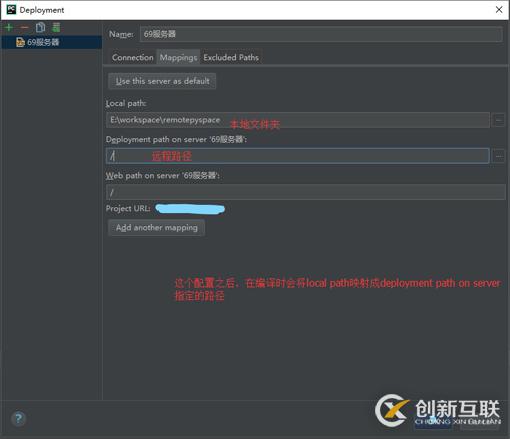Screen dimensions: 510x439
Task: Switch to the Connection tab
Action: (133, 57)
